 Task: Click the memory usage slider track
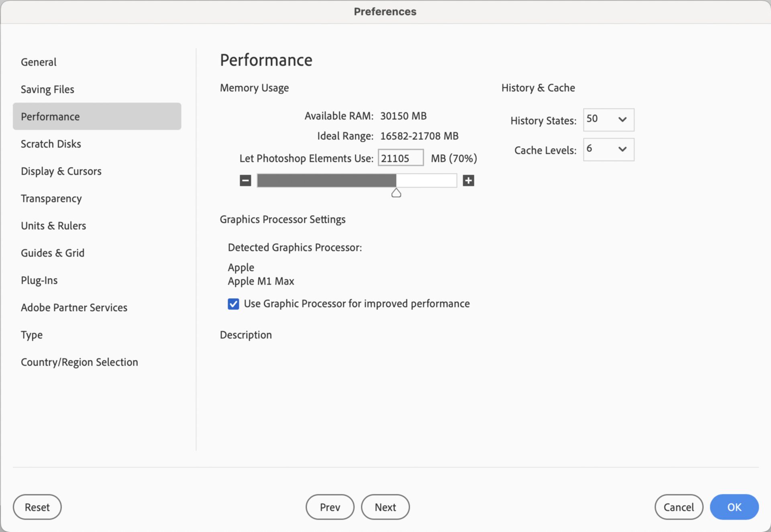tap(357, 181)
